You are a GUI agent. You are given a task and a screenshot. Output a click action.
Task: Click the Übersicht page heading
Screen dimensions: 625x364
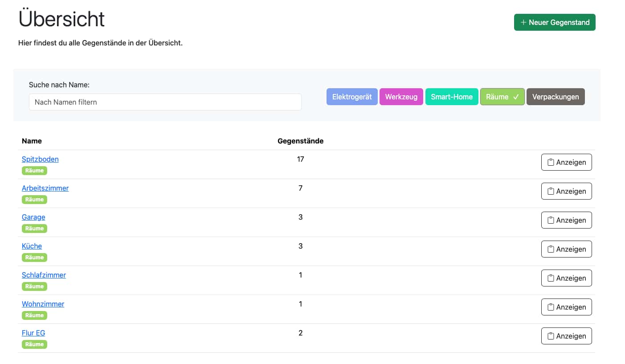click(x=61, y=19)
